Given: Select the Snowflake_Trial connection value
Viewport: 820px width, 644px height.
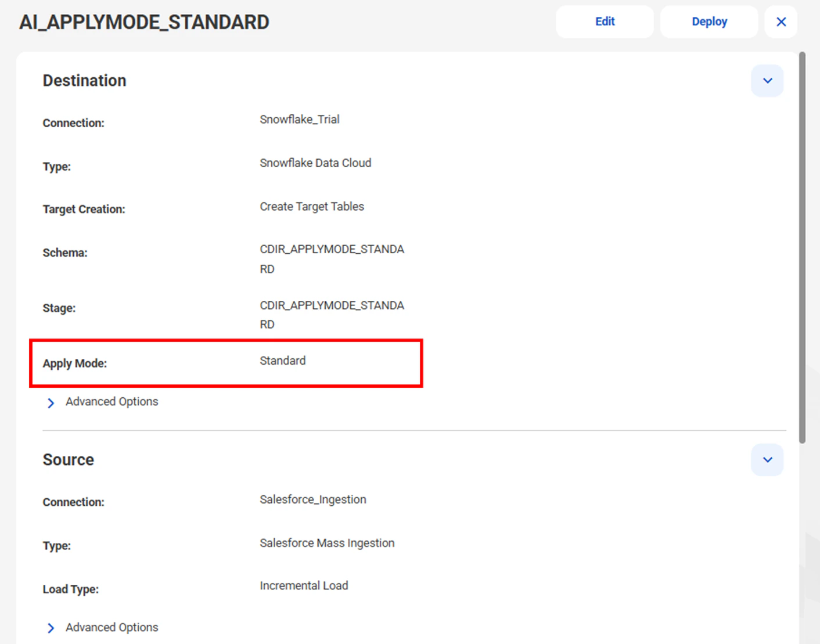Looking at the screenshot, I should [x=300, y=120].
